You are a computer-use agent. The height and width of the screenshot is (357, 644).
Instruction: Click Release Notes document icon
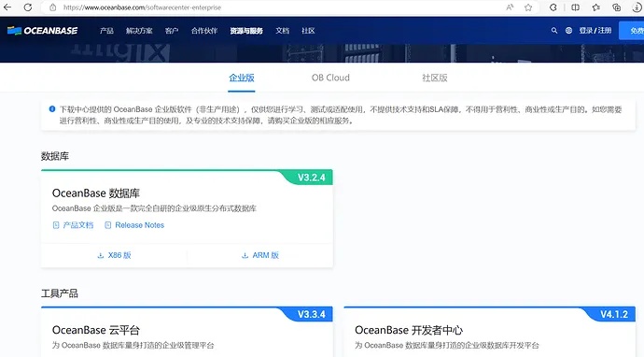click(x=108, y=225)
